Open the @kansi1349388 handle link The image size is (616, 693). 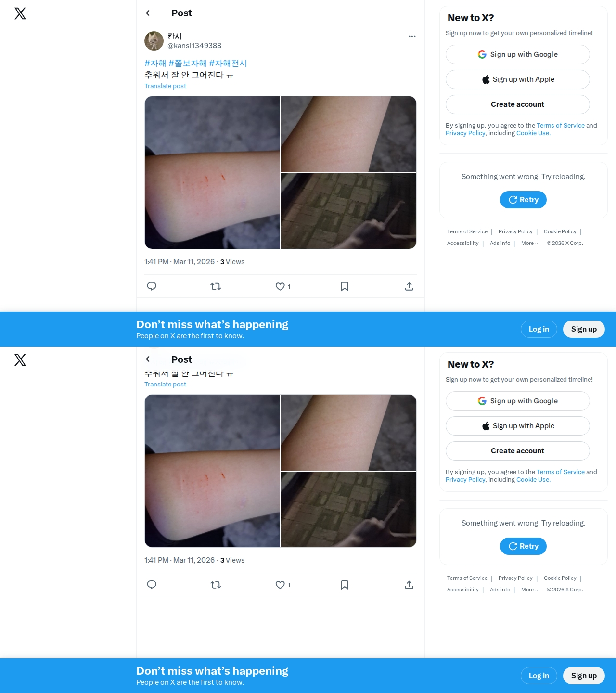coord(194,46)
